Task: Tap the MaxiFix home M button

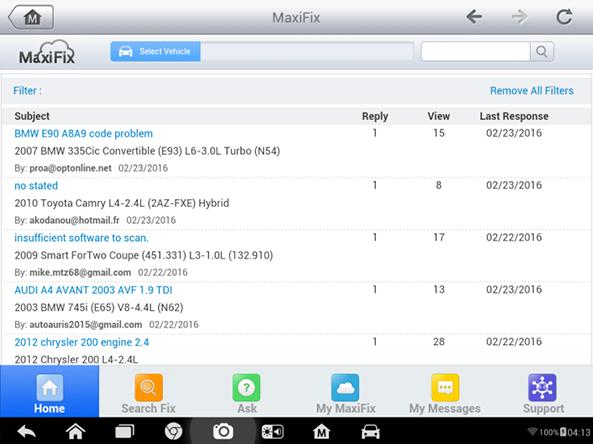Action: [x=31, y=17]
